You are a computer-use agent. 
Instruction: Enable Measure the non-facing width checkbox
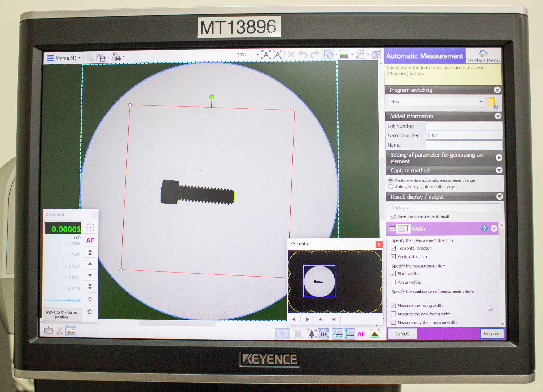(393, 314)
